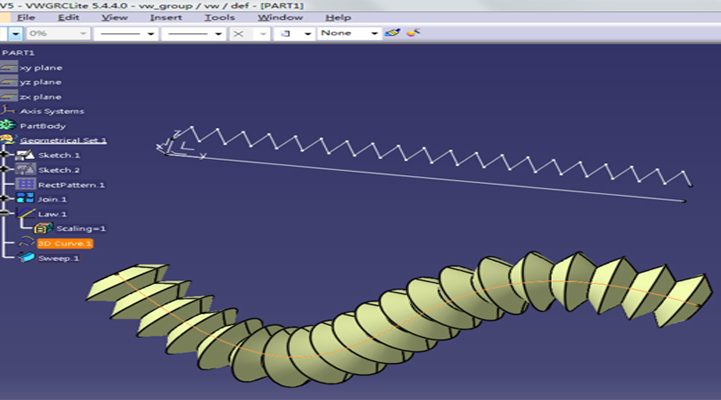Open the Insert menu
Viewport: 721px width, 400px height.
pyautogui.click(x=166, y=17)
